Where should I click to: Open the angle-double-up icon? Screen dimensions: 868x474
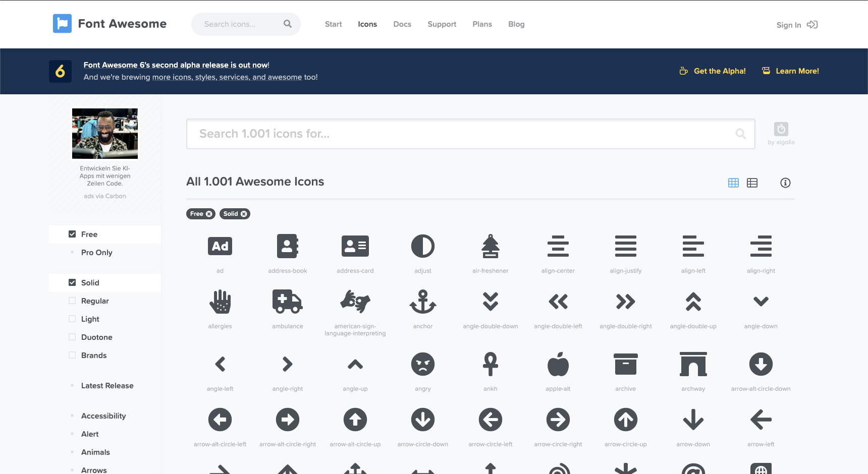[x=693, y=302]
